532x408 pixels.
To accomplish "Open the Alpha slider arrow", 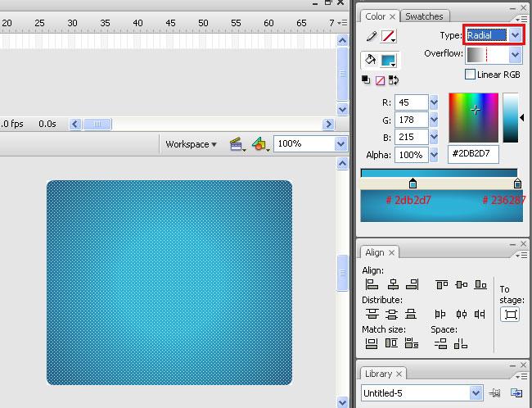I will [434, 155].
